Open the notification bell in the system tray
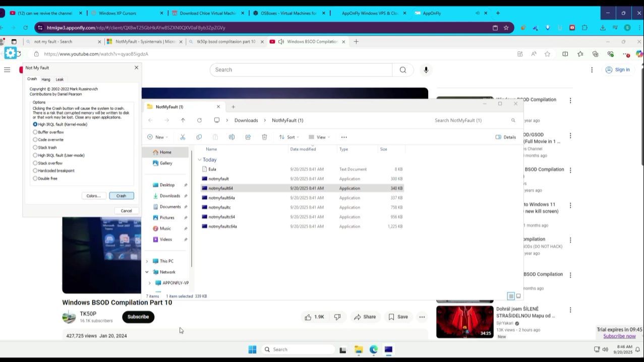644x362 pixels. [638, 349]
